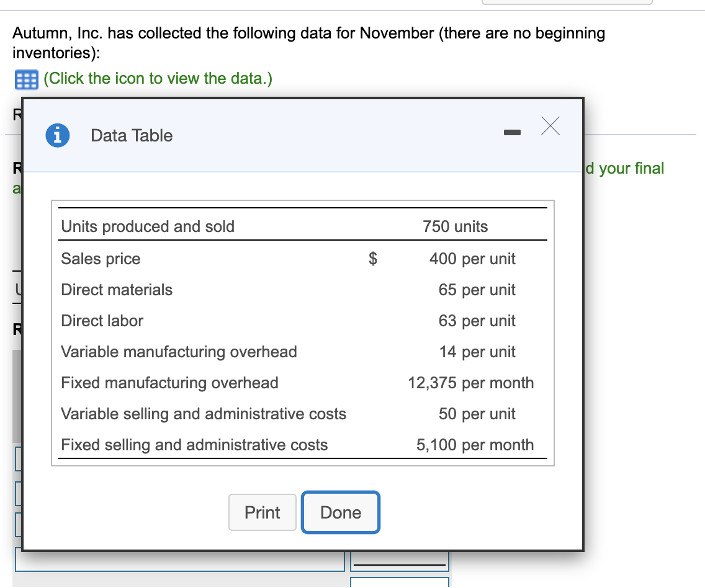Image resolution: width=705 pixels, height=588 pixels.
Task: Click the Done button
Action: click(x=341, y=512)
